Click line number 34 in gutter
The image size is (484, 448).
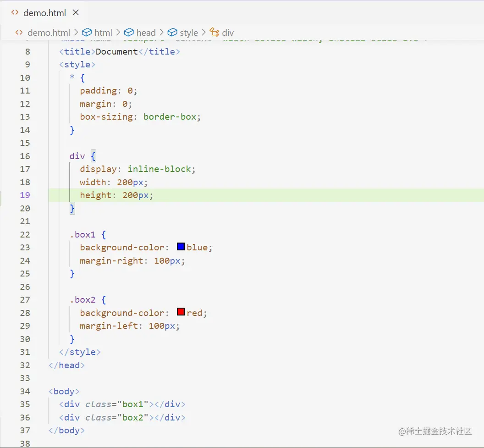pyautogui.click(x=25, y=391)
